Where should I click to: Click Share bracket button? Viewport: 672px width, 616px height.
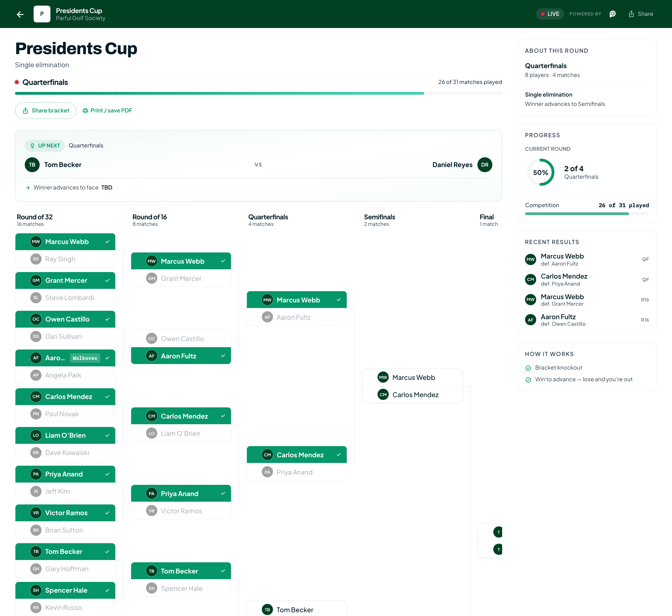tap(46, 111)
